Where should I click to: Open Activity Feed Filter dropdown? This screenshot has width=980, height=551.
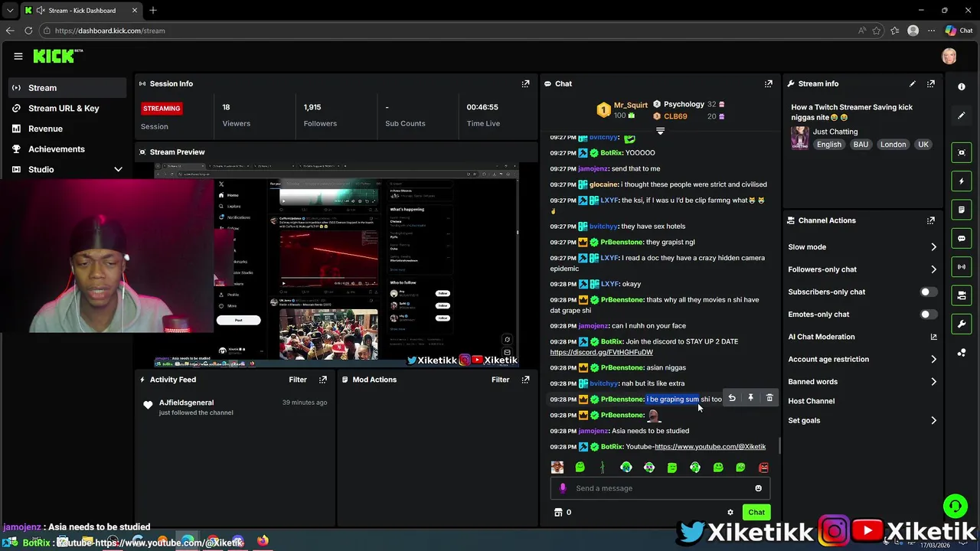pyautogui.click(x=298, y=380)
